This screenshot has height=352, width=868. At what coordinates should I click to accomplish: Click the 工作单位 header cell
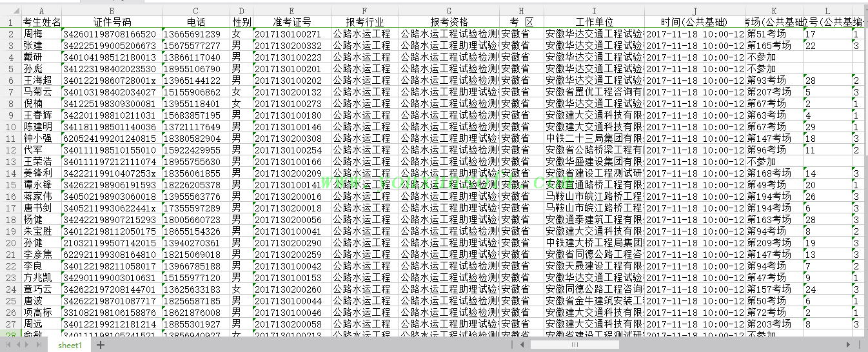click(594, 22)
